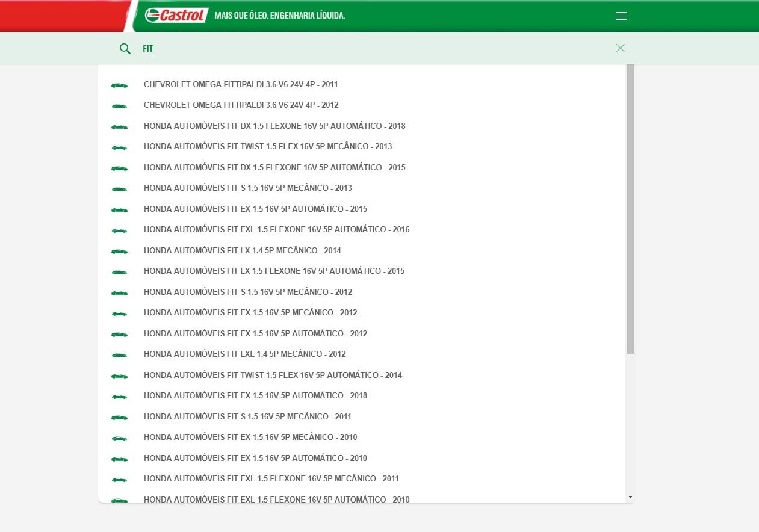The height and width of the screenshot is (532, 759).
Task: Click car icon beside Honda Fit LXL 1.4 2012
Action: 119,355
